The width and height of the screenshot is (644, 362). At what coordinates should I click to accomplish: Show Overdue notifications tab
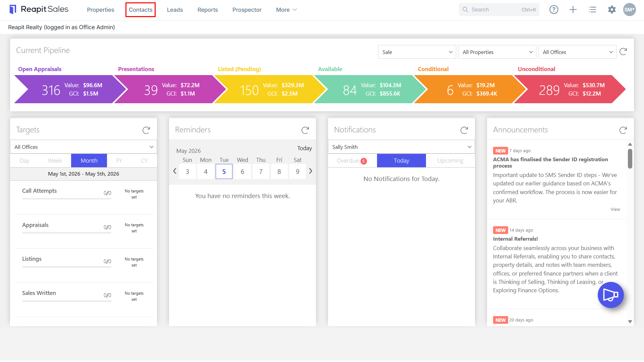352,161
